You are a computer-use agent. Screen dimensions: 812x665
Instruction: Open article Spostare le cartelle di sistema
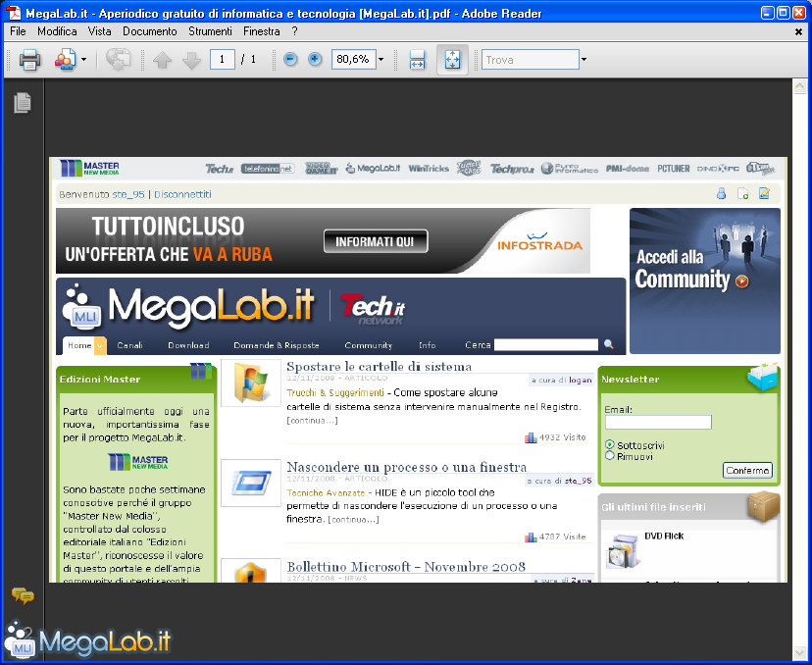[x=380, y=366]
